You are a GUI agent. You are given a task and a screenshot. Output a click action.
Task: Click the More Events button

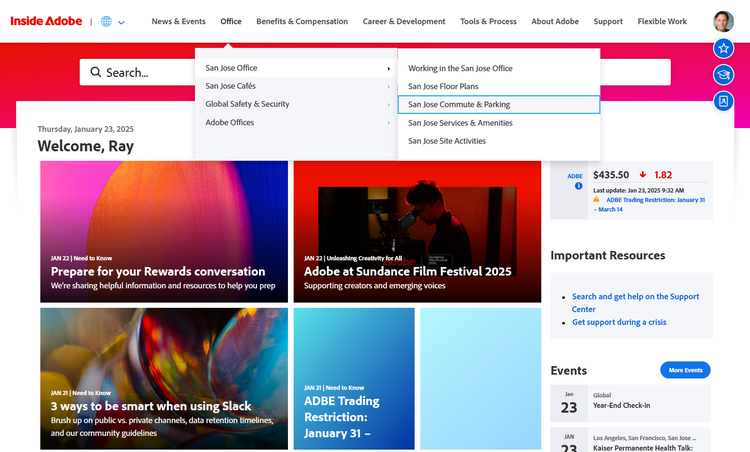(x=685, y=370)
